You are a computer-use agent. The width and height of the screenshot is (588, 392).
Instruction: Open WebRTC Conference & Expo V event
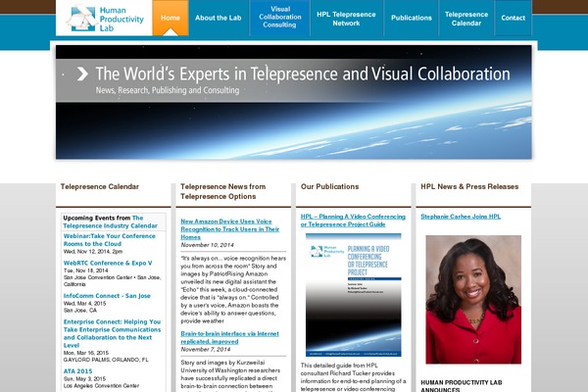point(108,263)
